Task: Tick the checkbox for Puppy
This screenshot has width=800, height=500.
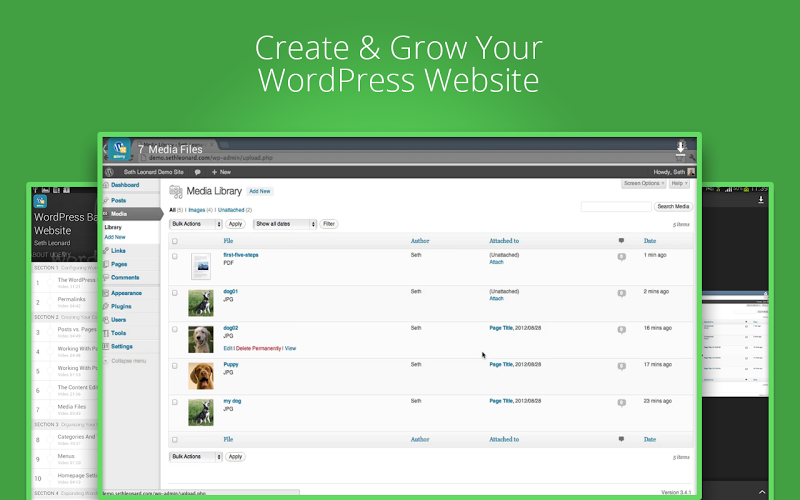Action: 175,366
